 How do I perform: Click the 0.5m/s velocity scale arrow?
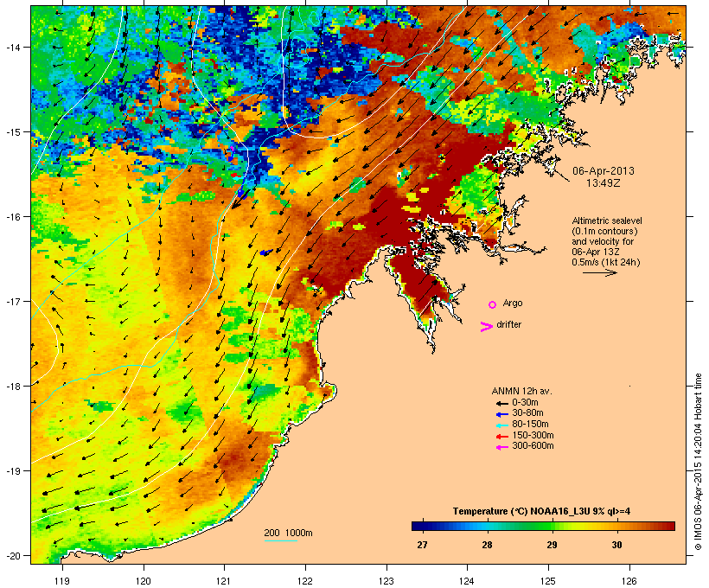[599, 272]
